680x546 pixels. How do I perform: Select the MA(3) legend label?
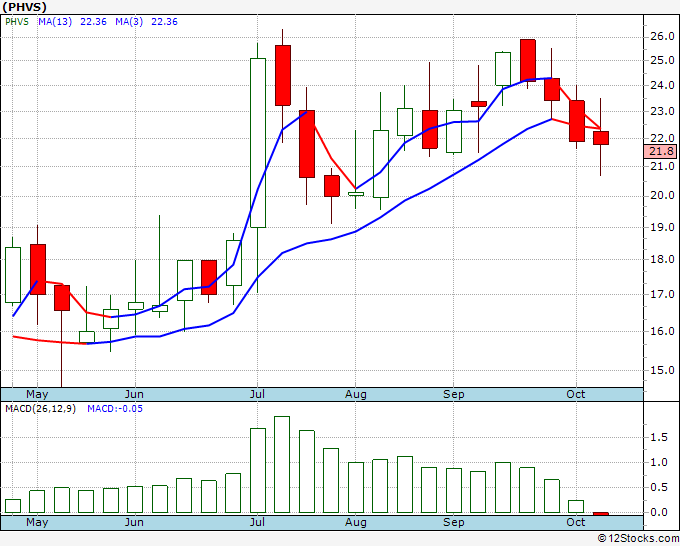click(129, 22)
